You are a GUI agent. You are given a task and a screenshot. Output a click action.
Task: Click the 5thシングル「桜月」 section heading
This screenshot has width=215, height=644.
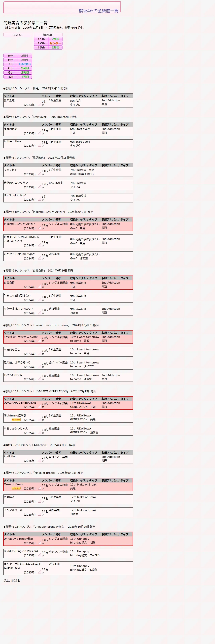35,88
